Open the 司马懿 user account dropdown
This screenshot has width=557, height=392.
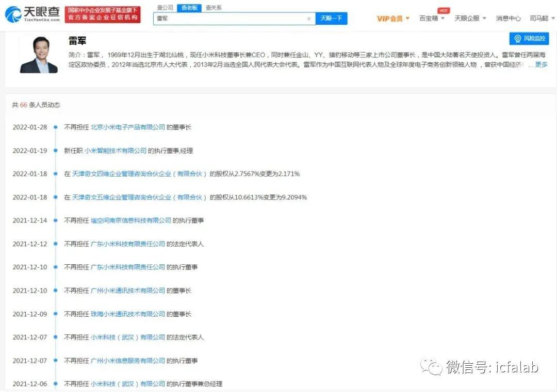[542, 18]
